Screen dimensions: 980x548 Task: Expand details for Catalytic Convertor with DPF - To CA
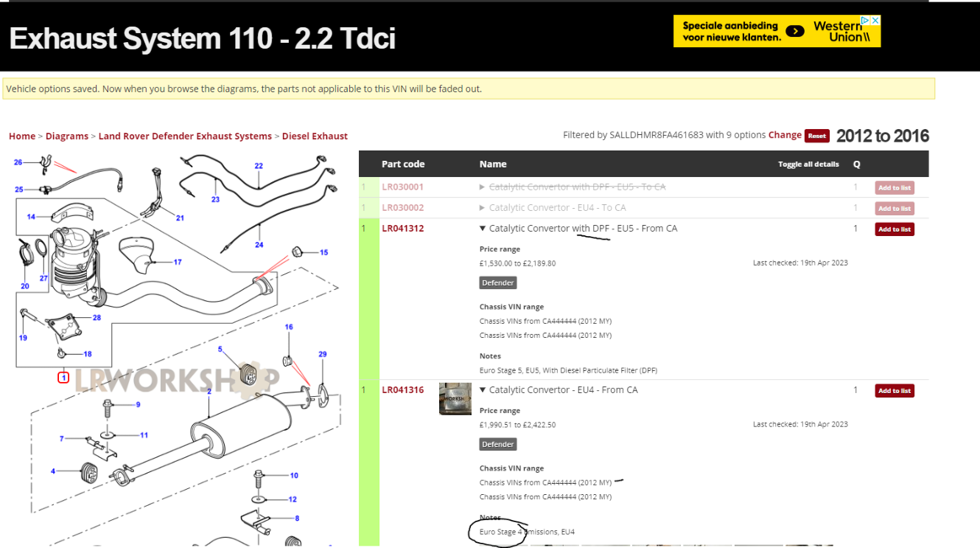pos(482,187)
